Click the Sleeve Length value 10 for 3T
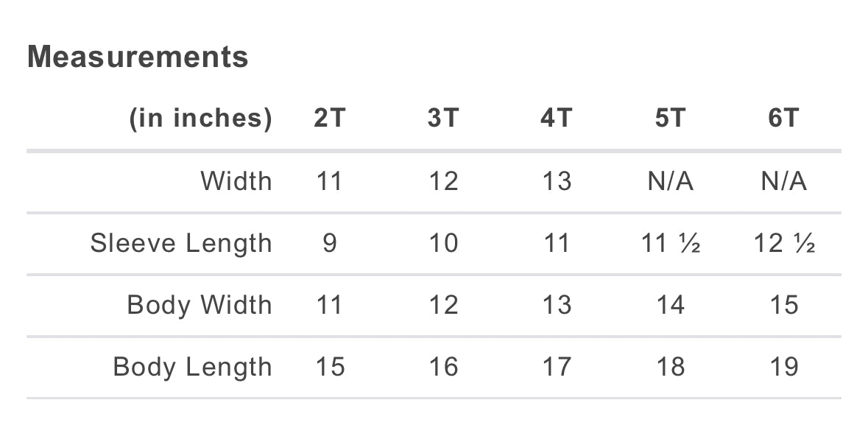Image resolution: width=868 pixels, height=425 pixels. point(443,242)
